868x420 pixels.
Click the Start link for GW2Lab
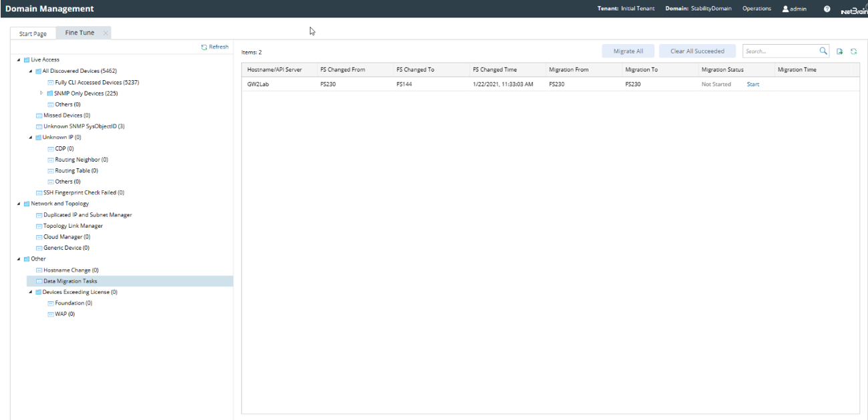pyautogui.click(x=752, y=84)
